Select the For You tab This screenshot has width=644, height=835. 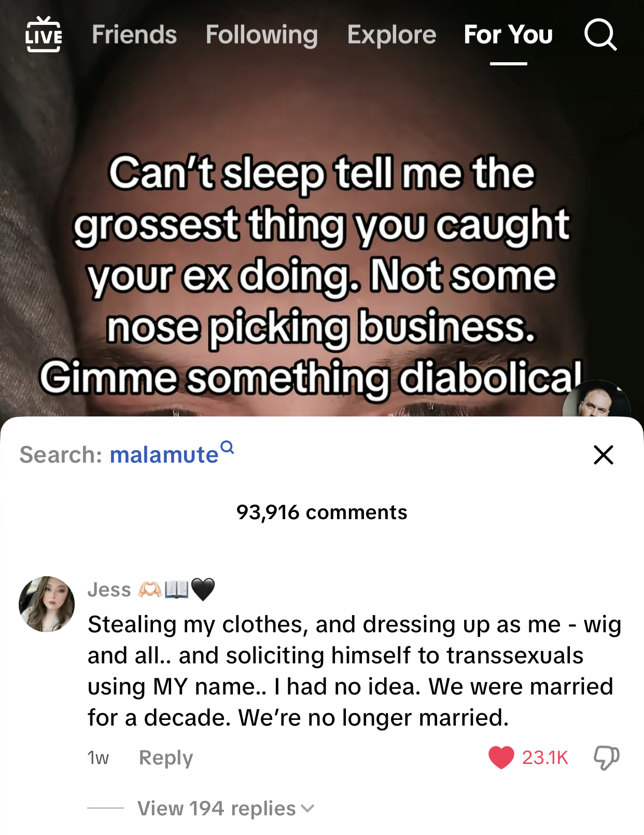point(508,35)
